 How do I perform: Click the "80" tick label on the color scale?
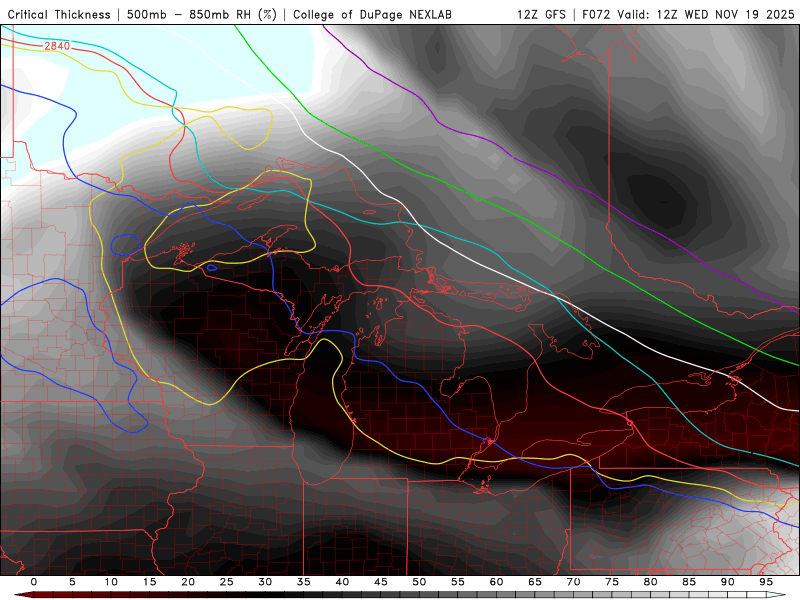pyautogui.click(x=650, y=582)
